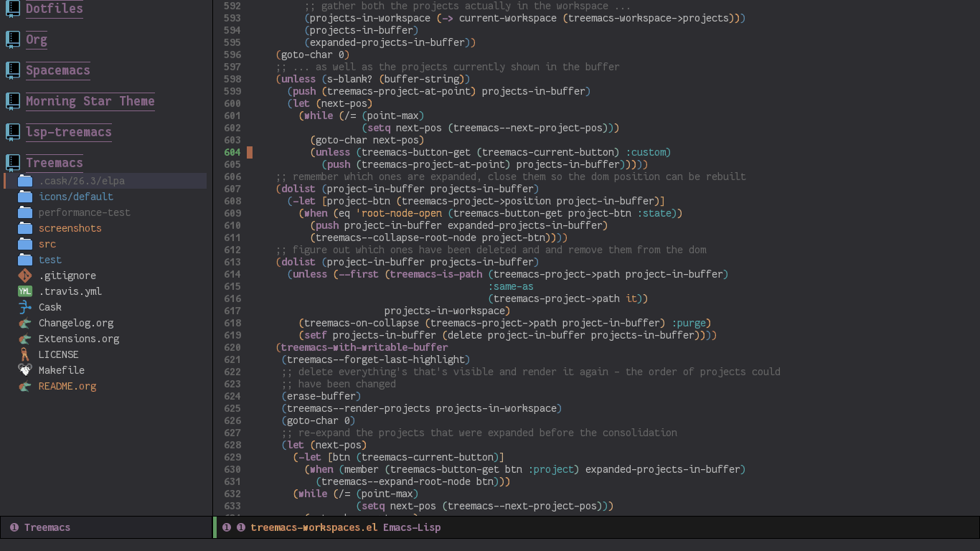This screenshot has width=980, height=551.
Task: Expand the src folder
Action: coord(47,244)
